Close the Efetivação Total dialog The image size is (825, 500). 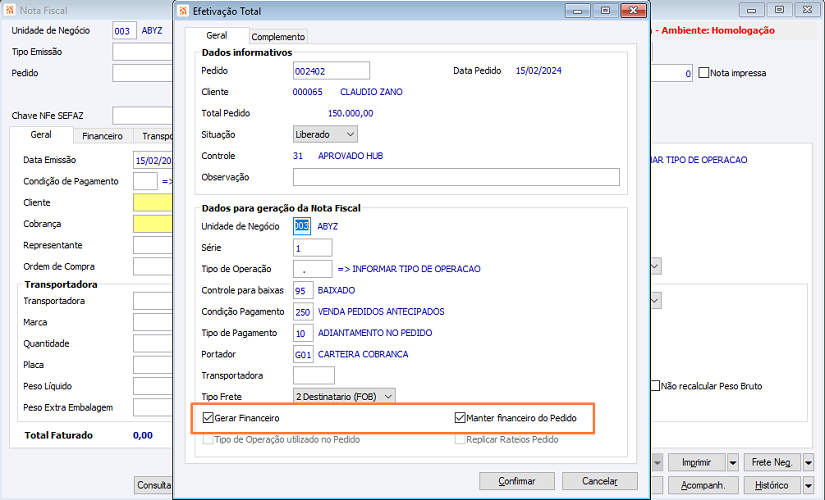(633, 11)
